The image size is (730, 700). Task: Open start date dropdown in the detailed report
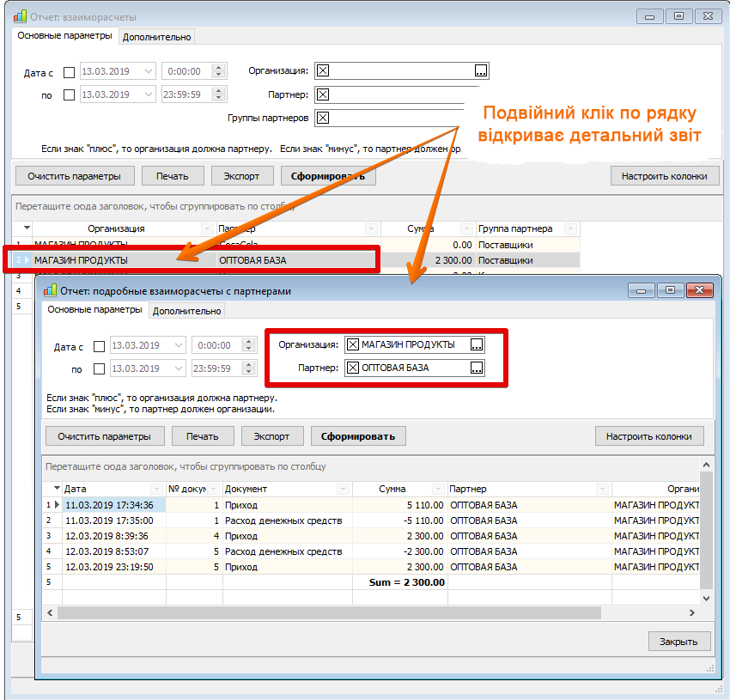[179, 345]
